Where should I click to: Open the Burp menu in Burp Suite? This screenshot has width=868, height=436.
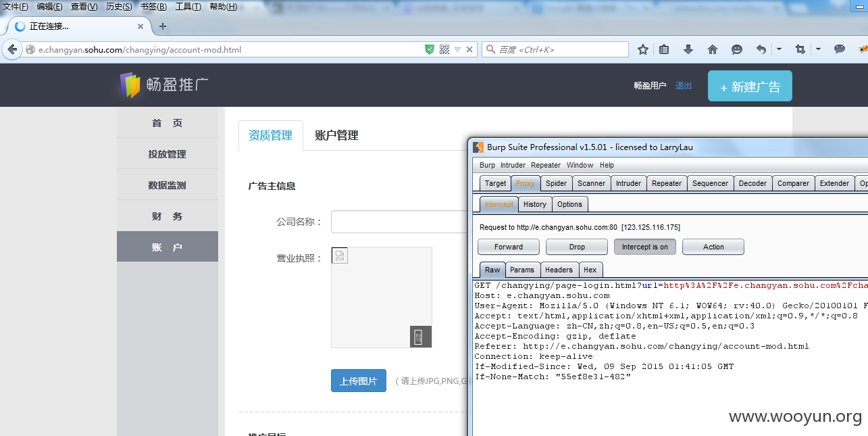point(487,165)
